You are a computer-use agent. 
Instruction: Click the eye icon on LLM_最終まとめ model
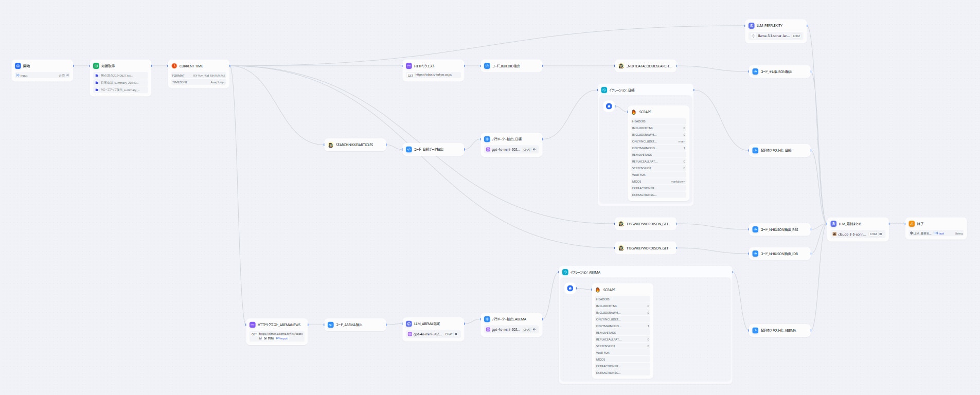[x=881, y=234]
